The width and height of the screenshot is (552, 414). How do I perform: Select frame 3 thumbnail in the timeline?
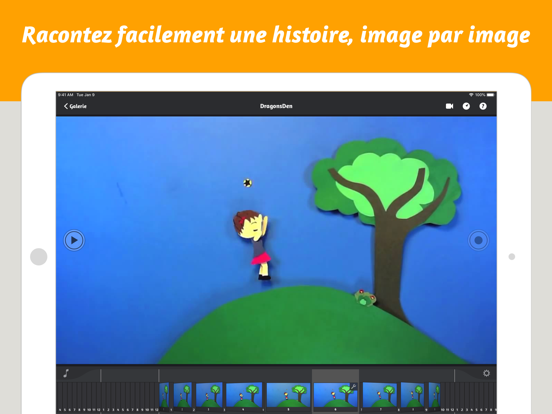(209, 395)
